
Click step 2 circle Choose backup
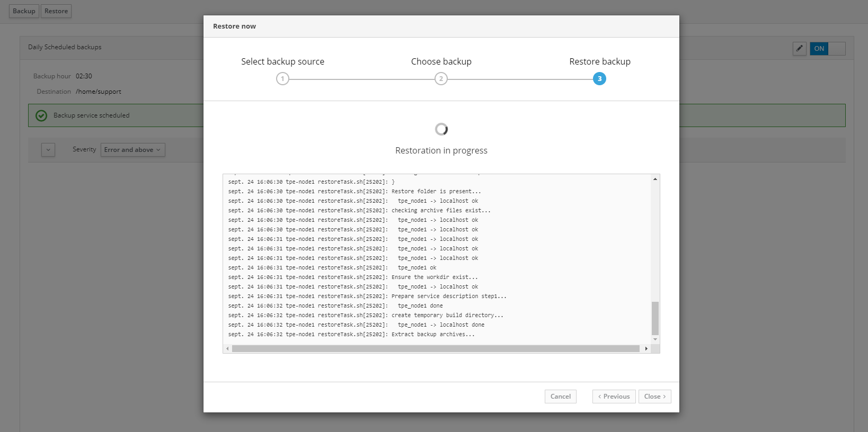pyautogui.click(x=441, y=79)
